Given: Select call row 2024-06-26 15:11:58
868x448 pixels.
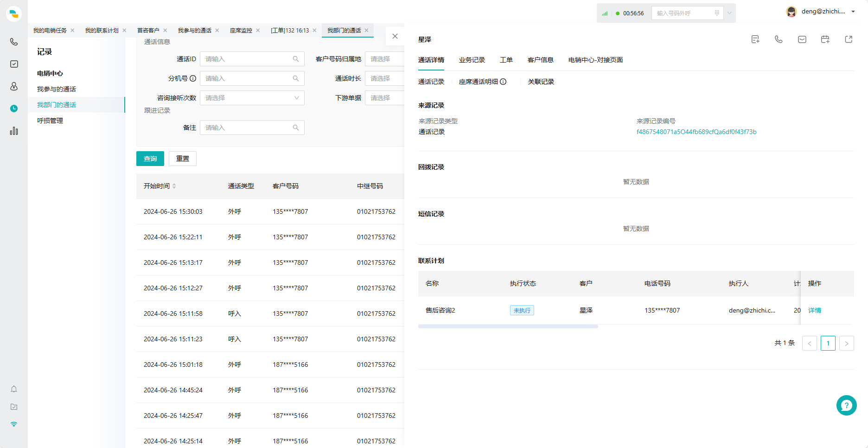Looking at the screenshot, I should tap(270, 314).
